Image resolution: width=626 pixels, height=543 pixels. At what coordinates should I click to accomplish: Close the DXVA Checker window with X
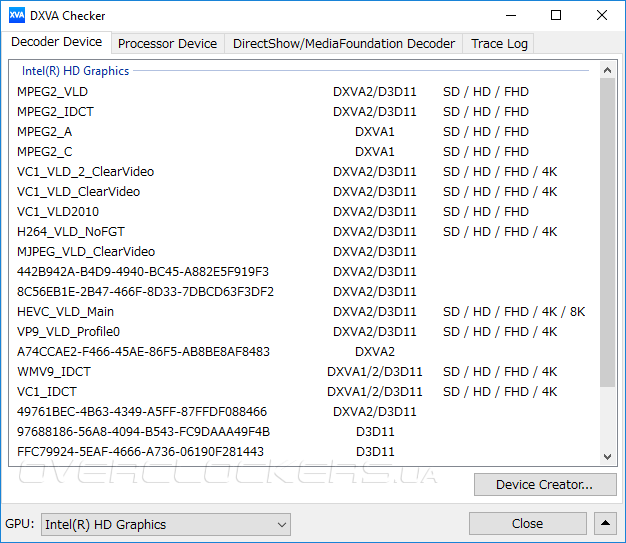[x=602, y=16]
